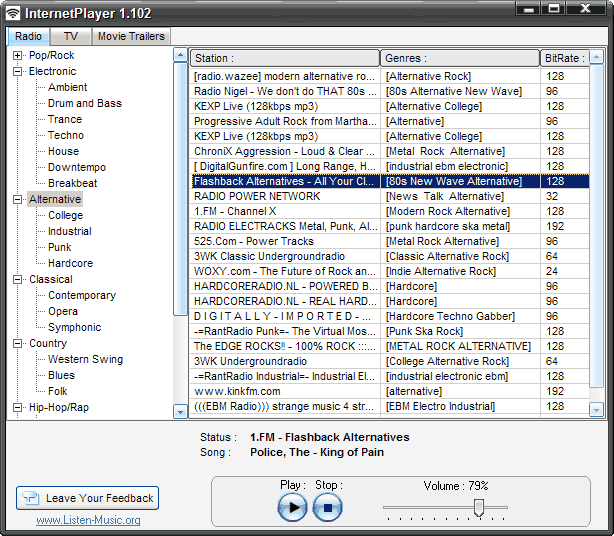The width and height of the screenshot is (614, 536).
Task: Sort by the BitRate column header
Action: 564,58
